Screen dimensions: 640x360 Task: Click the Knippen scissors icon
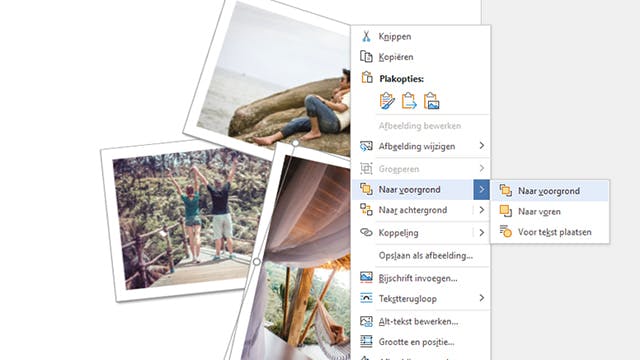pyautogui.click(x=366, y=36)
